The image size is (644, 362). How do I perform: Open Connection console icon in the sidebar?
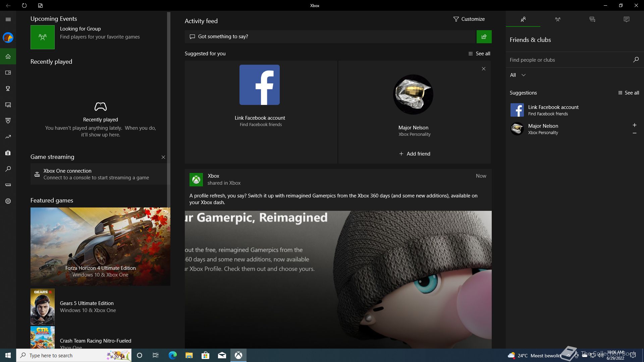(x=8, y=185)
